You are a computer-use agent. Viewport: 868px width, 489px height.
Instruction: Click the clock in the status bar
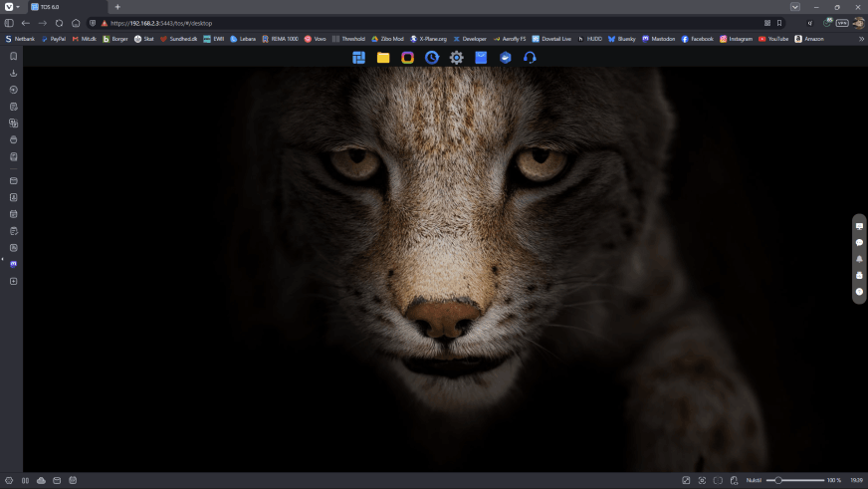pos(856,481)
